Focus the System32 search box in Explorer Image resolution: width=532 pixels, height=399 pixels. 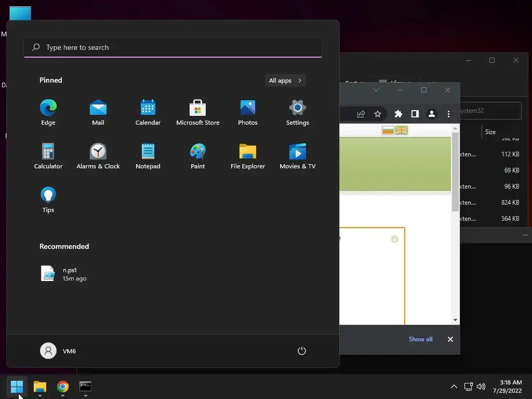490,111
